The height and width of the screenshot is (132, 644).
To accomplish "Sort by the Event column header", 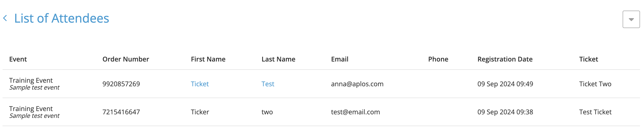I will pos(18,59).
